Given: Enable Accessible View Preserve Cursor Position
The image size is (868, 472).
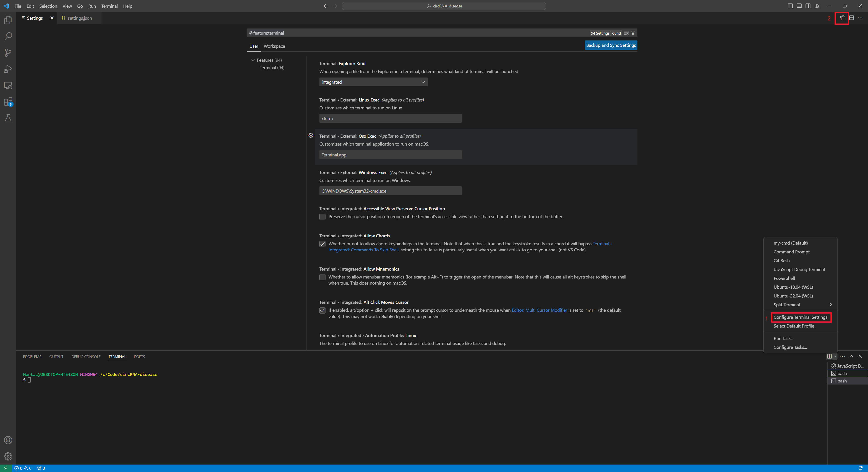Looking at the screenshot, I should click(322, 217).
